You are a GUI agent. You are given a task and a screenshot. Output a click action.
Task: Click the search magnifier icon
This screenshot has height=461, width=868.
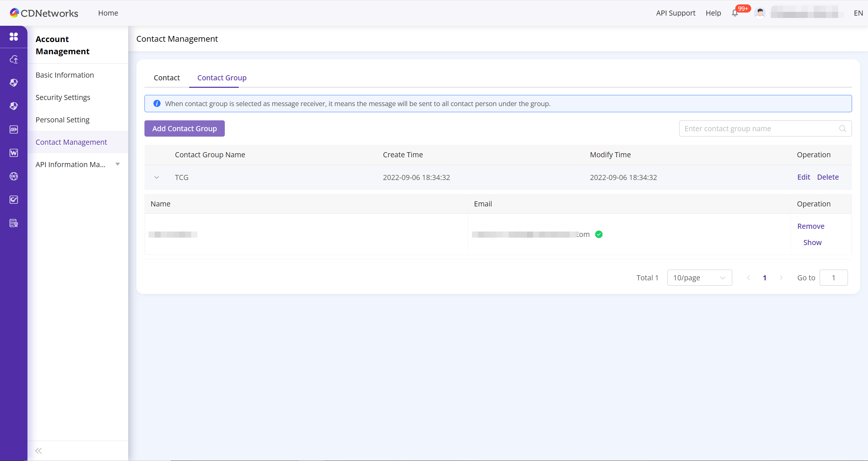[842, 128]
